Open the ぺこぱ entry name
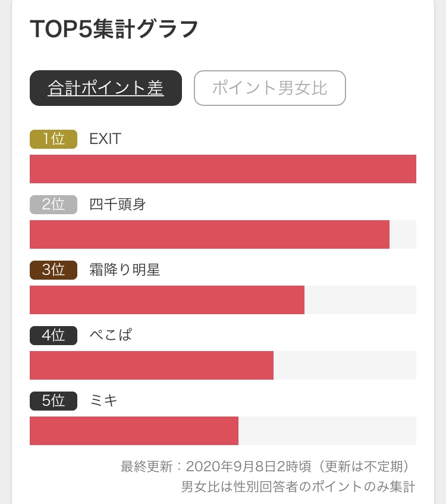The image size is (446, 504). coord(111,335)
